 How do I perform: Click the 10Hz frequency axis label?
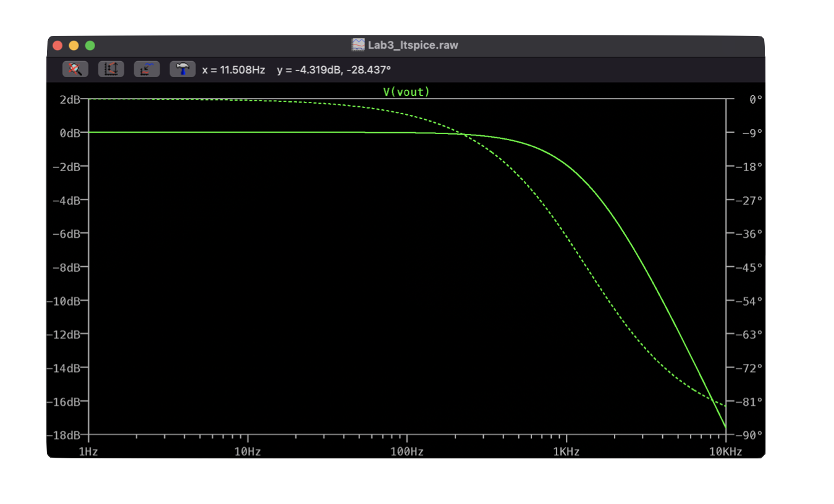coord(248,452)
